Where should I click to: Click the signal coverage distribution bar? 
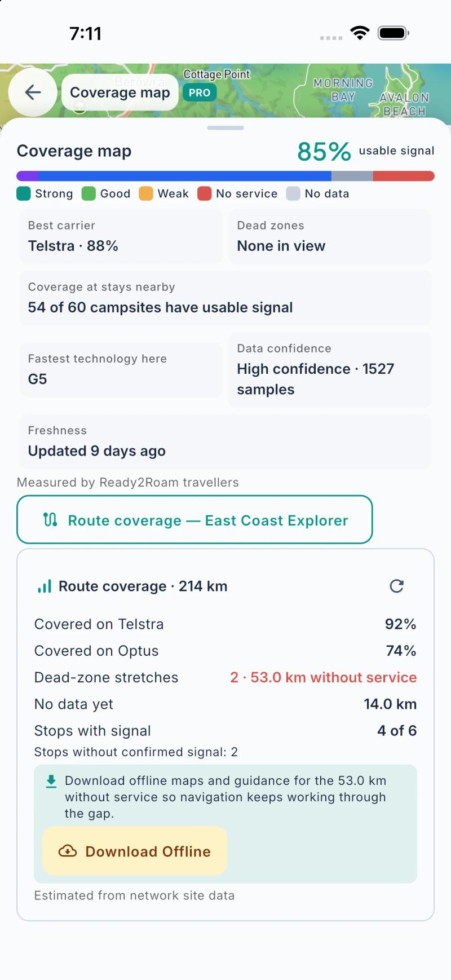click(x=225, y=176)
